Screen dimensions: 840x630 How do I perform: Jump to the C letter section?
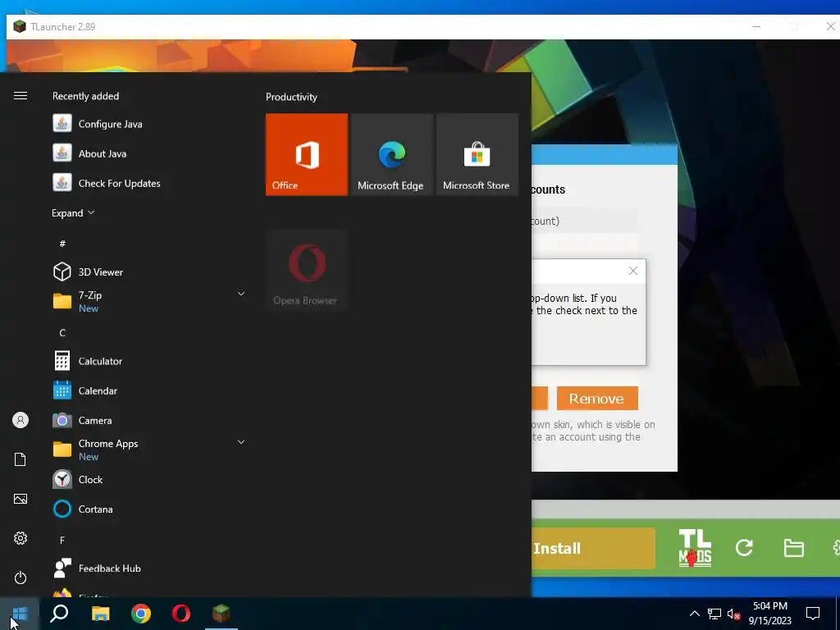coord(62,333)
